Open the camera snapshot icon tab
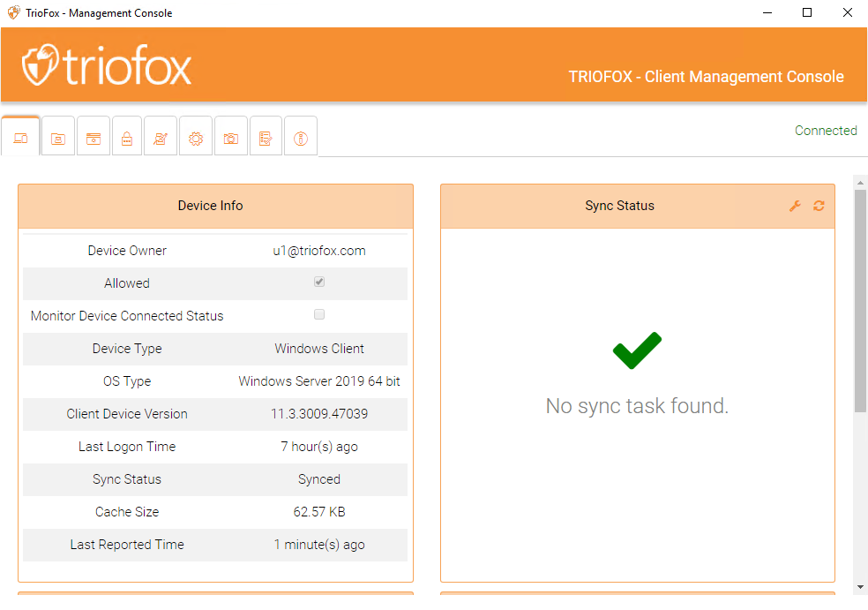Screen dimensions: 868x610 point(231,137)
